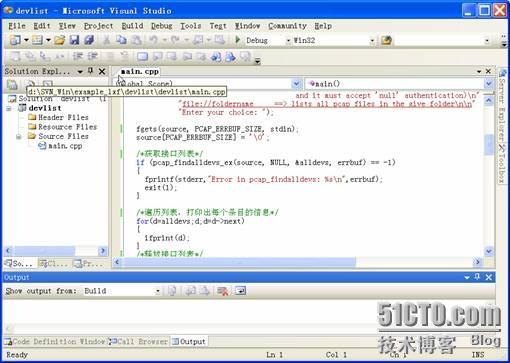Open the File menu
The width and height of the screenshot is (510, 363).
[x=17, y=26]
